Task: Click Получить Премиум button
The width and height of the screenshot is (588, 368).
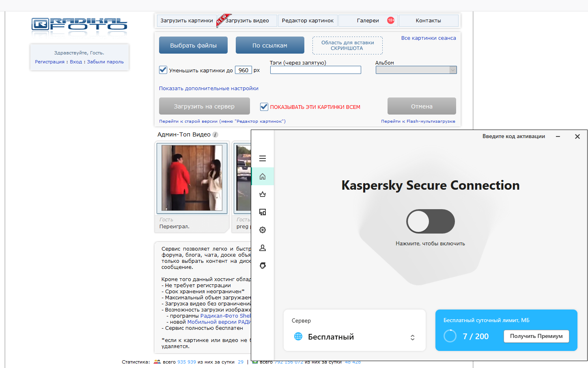Action: point(536,336)
